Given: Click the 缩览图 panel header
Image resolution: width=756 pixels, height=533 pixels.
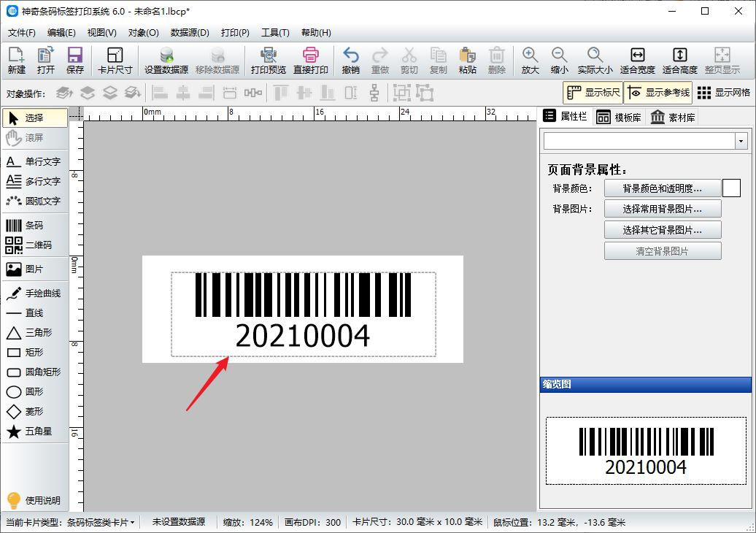Looking at the screenshot, I should (x=645, y=385).
